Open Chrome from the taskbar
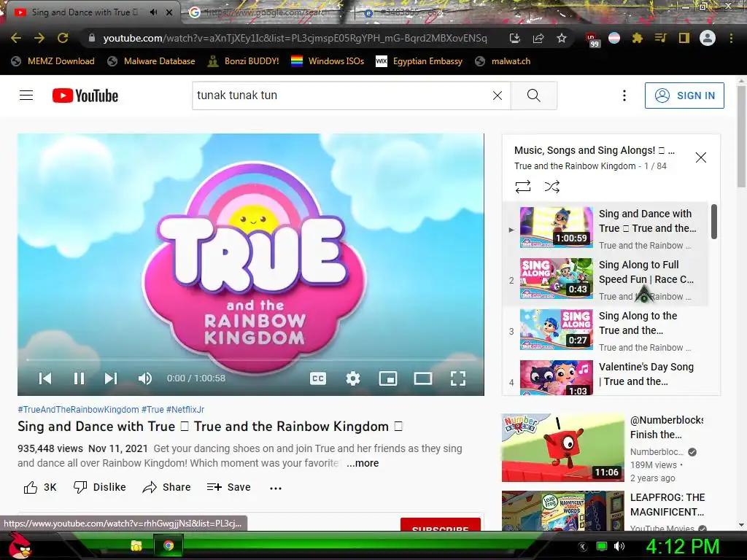The image size is (747, 560). click(169, 545)
